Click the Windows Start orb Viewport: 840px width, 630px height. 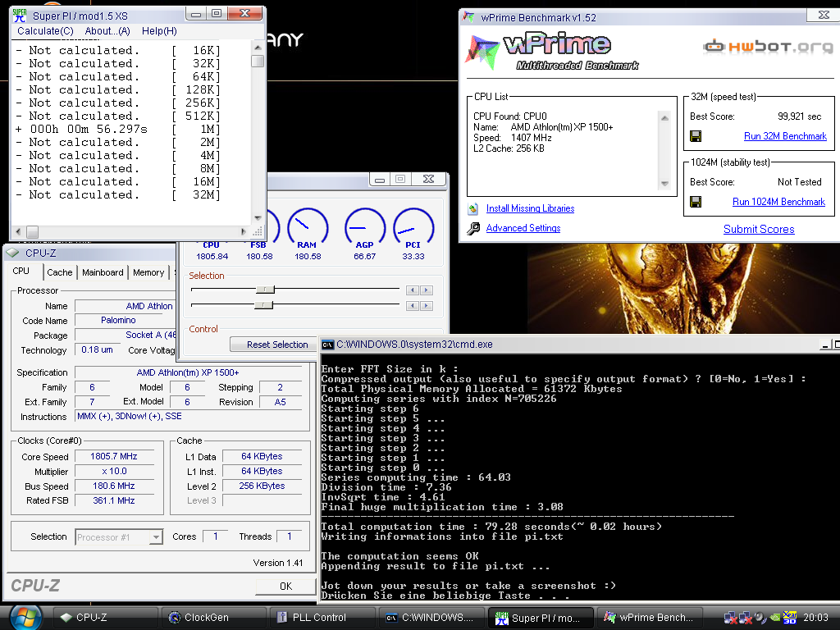[25, 618]
